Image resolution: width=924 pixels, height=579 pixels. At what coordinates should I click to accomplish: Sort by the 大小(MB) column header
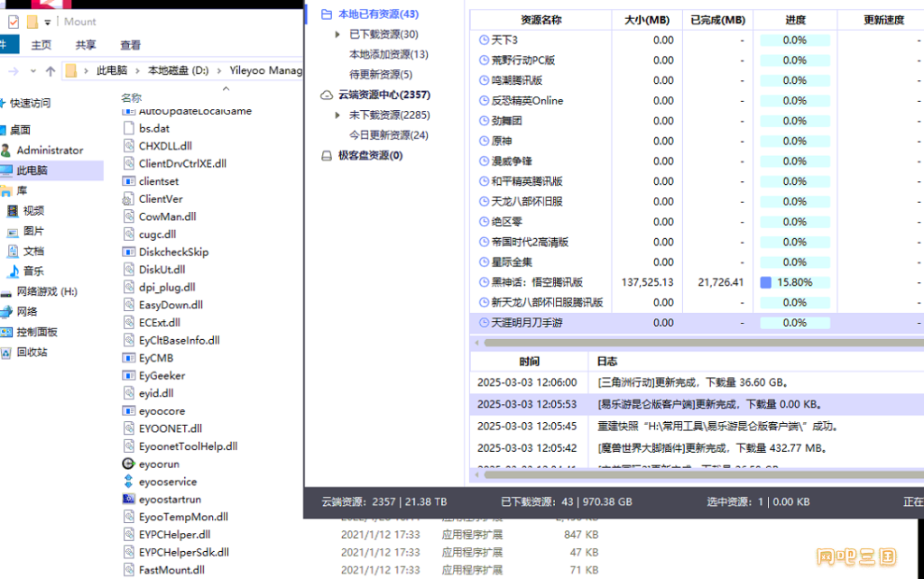pyautogui.click(x=647, y=20)
